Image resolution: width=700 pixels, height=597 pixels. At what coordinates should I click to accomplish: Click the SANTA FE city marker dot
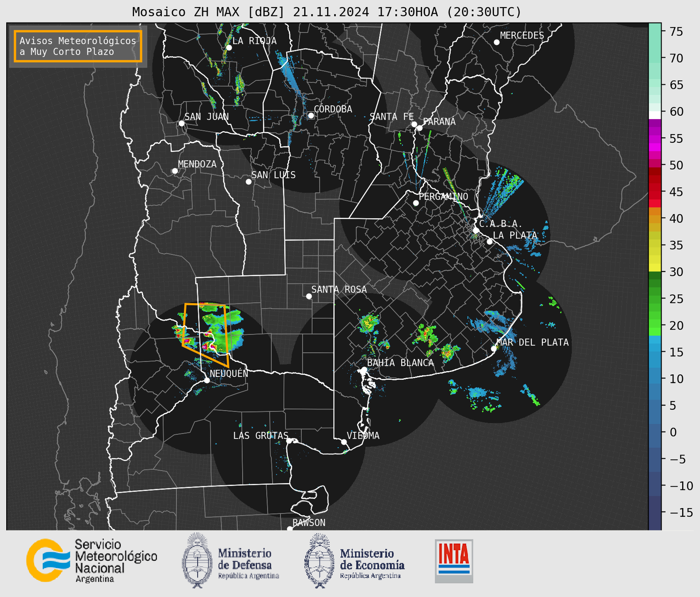pyautogui.click(x=414, y=124)
